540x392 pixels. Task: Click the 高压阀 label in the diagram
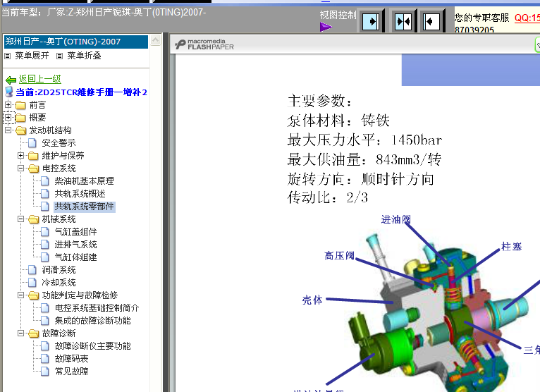[x=340, y=256]
